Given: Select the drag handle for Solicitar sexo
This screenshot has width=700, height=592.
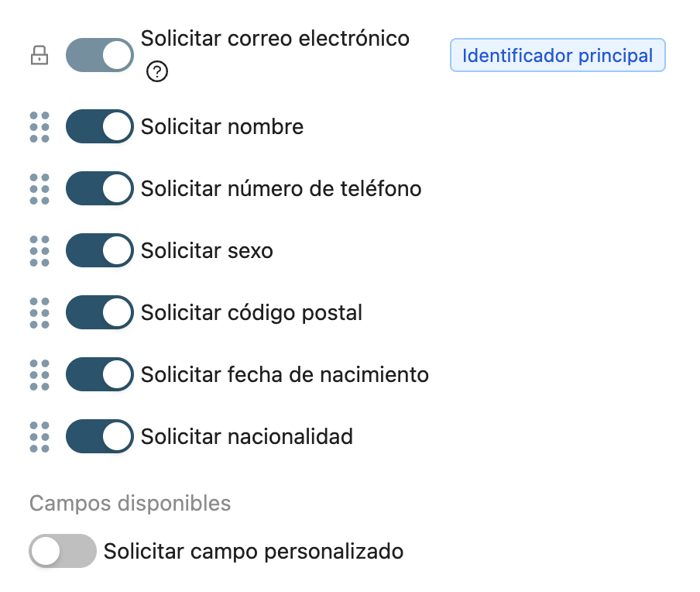Looking at the screenshot, I should pyautogui.click(x=39, y=250).
